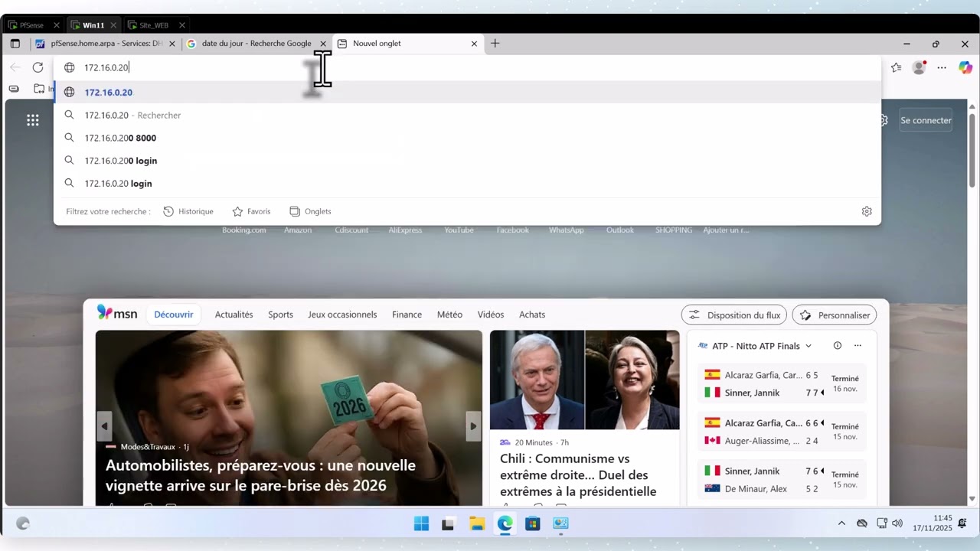Screen dimensions: 980x551
Task: Open search suggestion settings gear
Action: pyautogui.click(x=867, y=211)
